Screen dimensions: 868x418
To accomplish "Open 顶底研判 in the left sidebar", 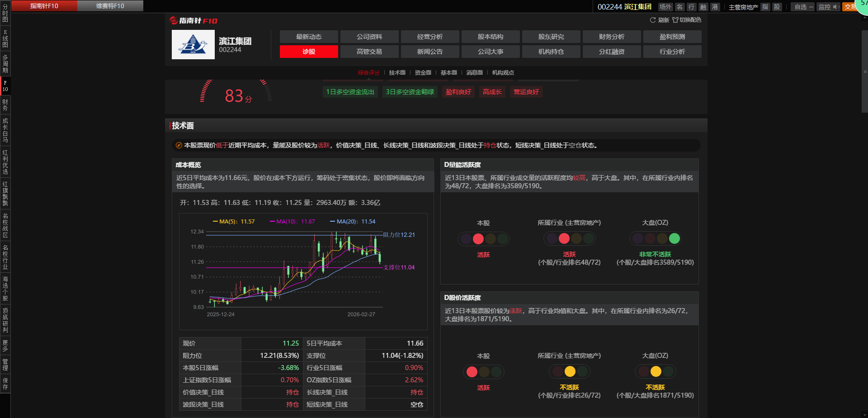I will click(x=5, y=320).
